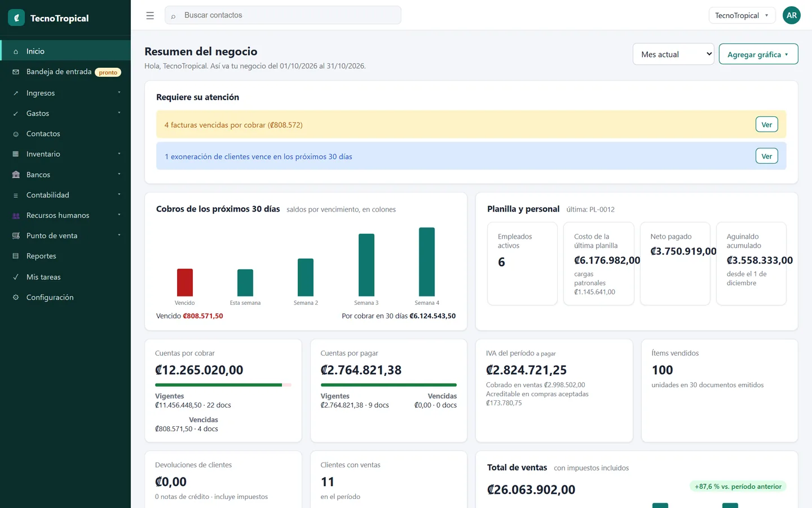Image resolution: width=812 pixels, height=508 pixels.
Task: Toggle the hamburger sidebar menu icon
Action: (x=150, y=16)
